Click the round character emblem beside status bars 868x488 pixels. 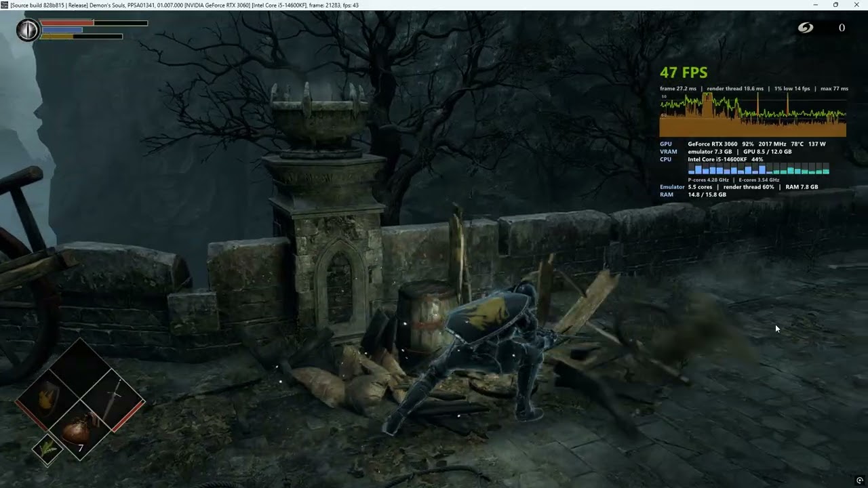pyautogui.click(x=28, y=30)
